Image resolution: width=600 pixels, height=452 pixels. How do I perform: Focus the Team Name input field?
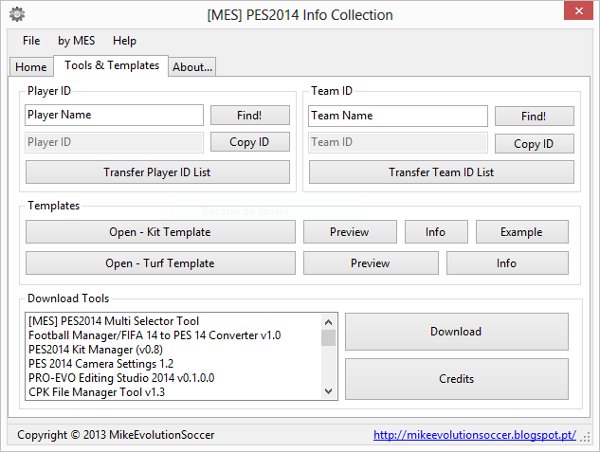click(x=398, y=116)
